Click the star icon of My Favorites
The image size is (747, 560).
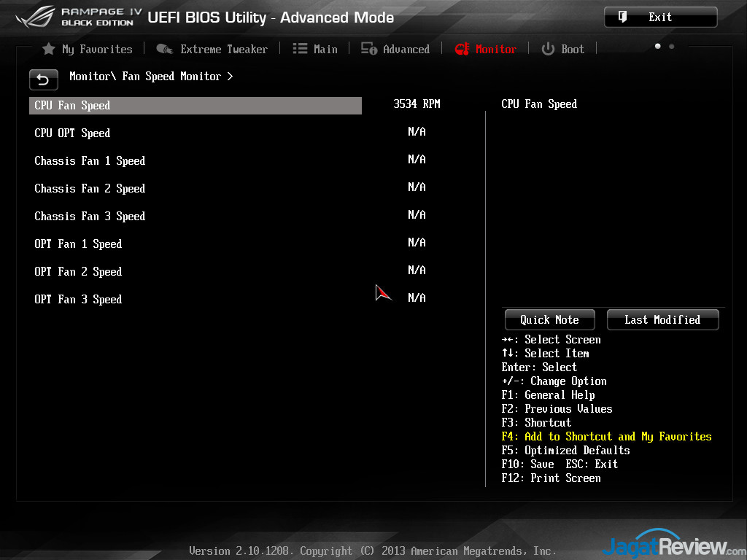(x=49, y=49)
